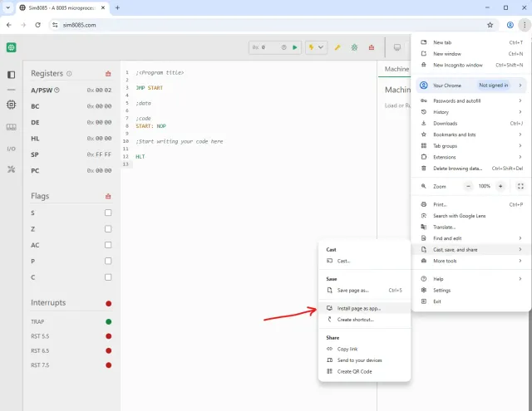Screen dimensions: 532x411
Task: Go back to previous page
Action: 9,25
